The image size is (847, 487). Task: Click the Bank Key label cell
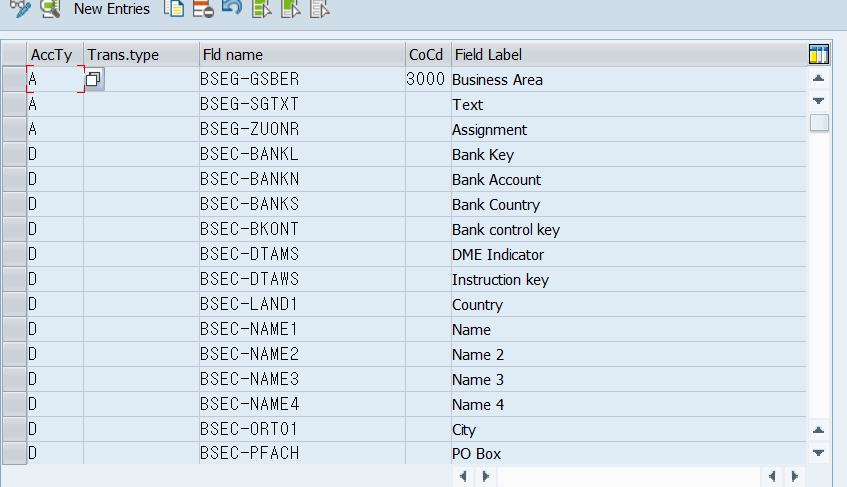629,154
